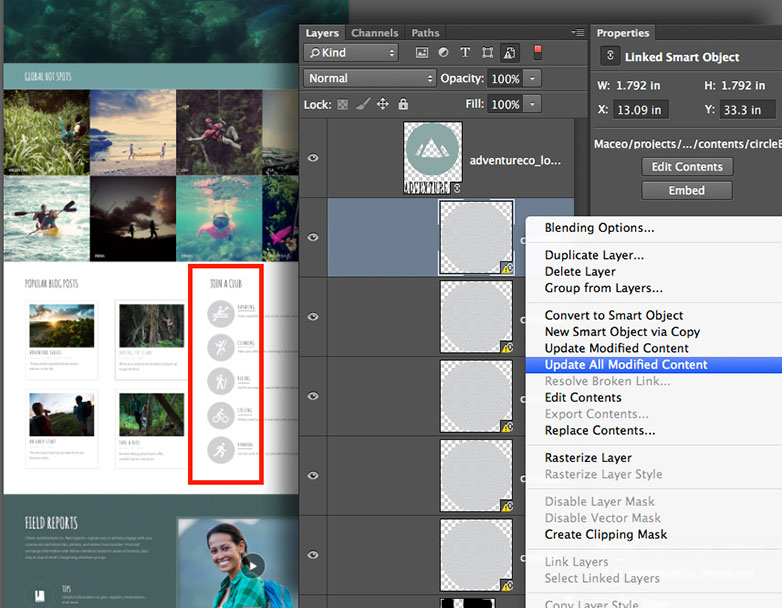Click the kayaker photo in Global Hot Spots
This screenshot has height=608, width=782.
pyautogui.click(x=46, y=218)
